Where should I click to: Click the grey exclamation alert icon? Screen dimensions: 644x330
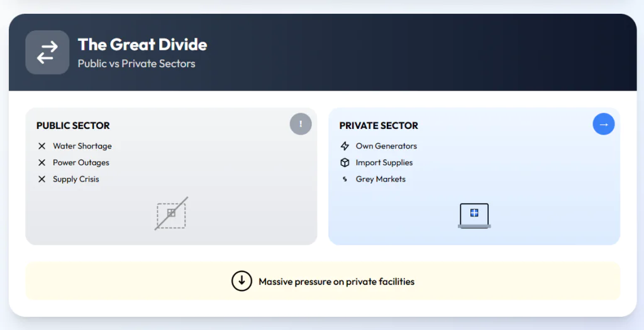[301, 124]
